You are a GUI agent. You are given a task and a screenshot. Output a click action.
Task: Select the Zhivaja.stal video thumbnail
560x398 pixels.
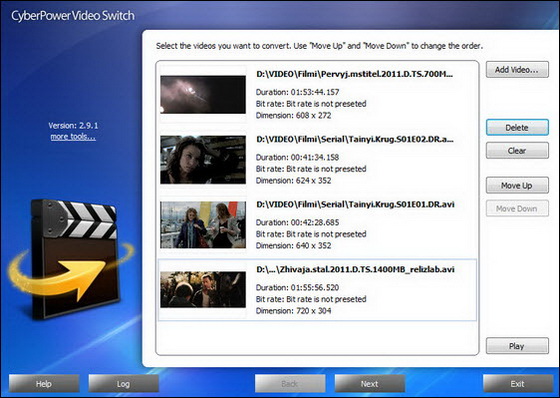point(203,290)
